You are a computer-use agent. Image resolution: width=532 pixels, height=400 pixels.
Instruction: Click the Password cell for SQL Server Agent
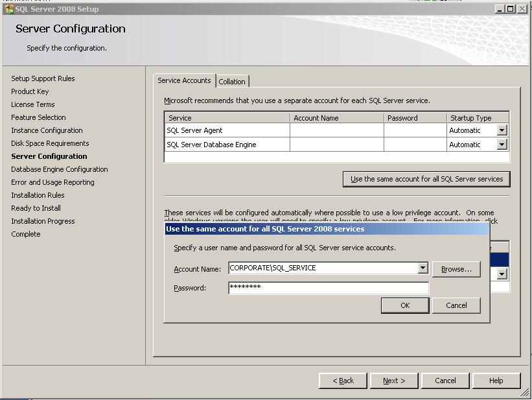tap(415, 130)
